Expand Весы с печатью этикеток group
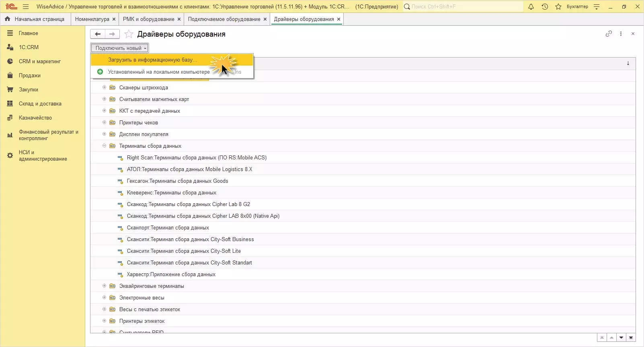Image resolution: width=644 pixels, height=347 pixels. tap(104, 309)
